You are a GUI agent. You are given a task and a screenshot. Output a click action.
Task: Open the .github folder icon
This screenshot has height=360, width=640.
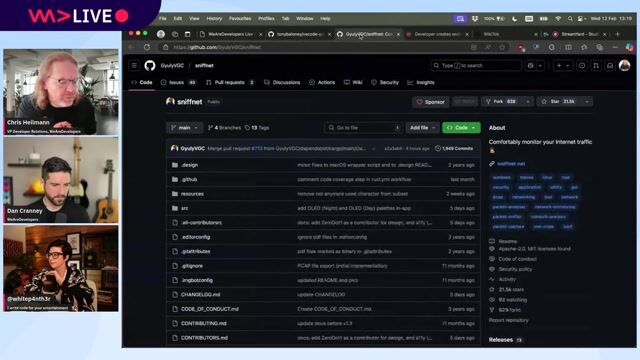click(175, 180)
